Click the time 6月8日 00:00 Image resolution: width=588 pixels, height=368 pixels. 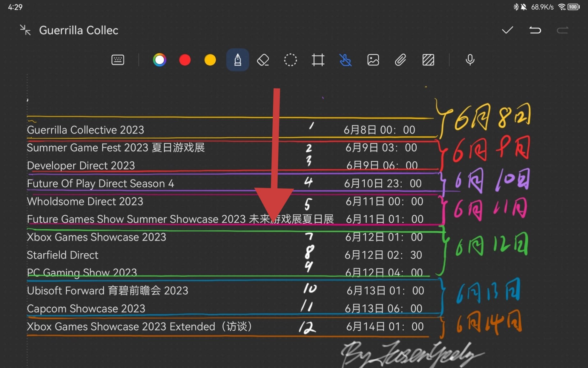(379, 130)
